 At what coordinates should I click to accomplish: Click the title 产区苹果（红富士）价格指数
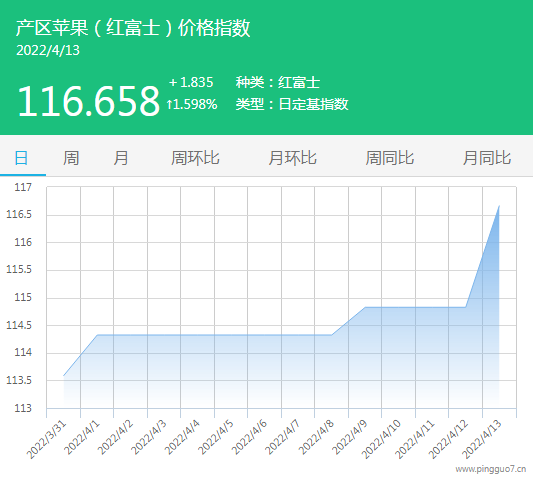coord(133,28)
